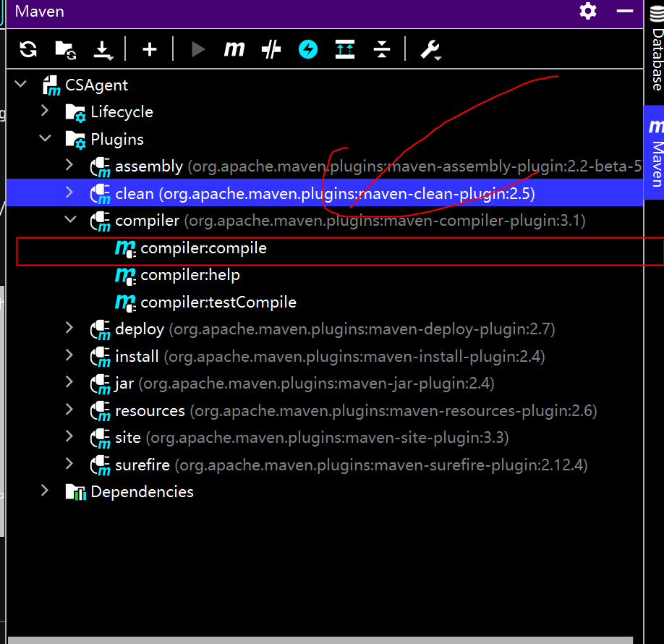The height and width of the screenshot is (644, 664).
Task: Expand the Lifecycle node
Action: point(45,111)
